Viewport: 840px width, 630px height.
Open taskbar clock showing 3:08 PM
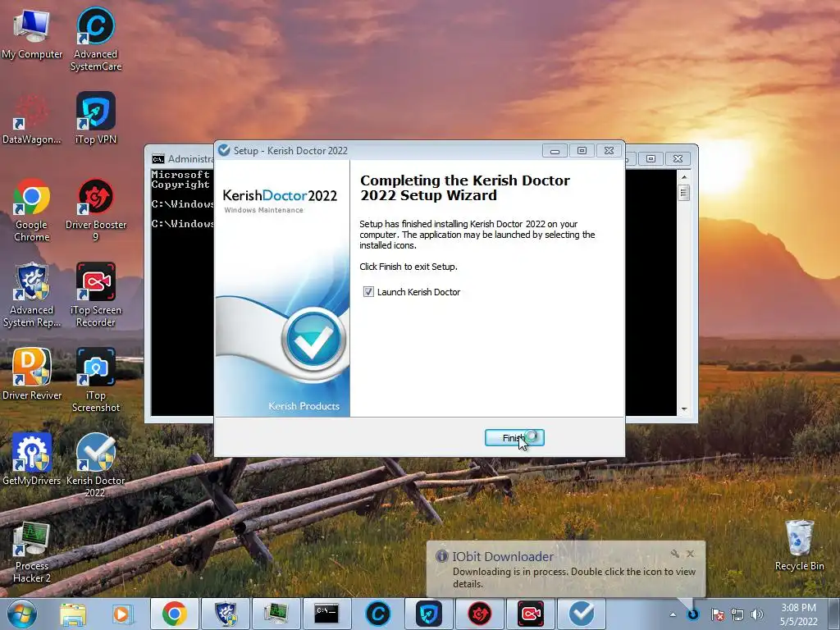click(x=798, y=614)
